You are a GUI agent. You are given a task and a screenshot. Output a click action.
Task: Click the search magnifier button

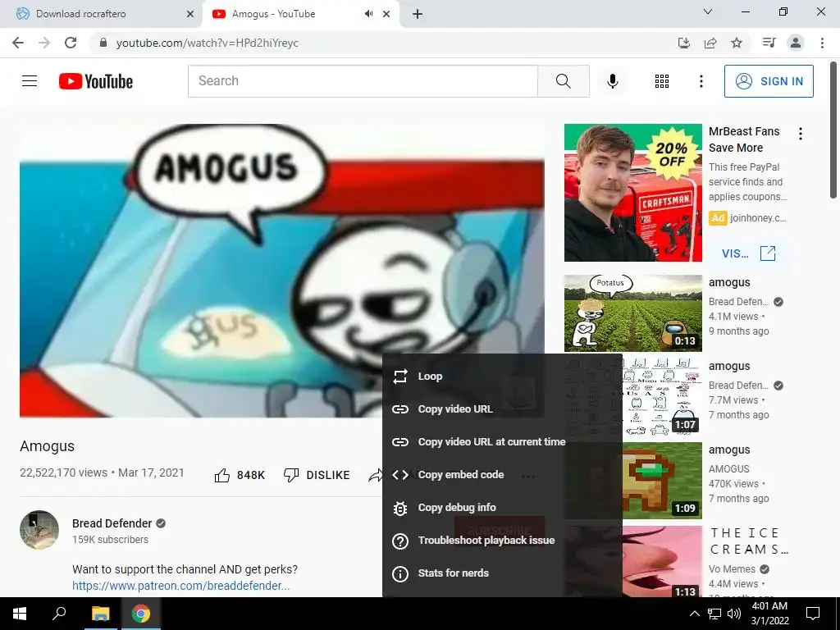click(563, 81)
